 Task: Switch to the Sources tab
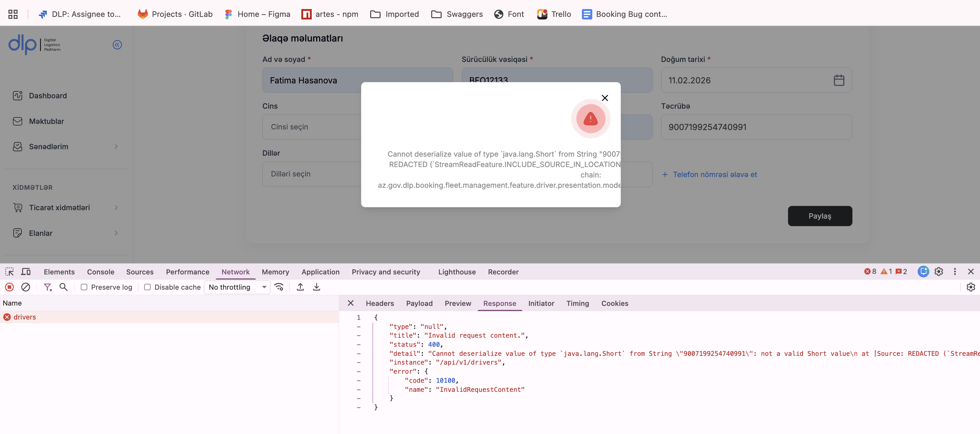coord(140,272)
